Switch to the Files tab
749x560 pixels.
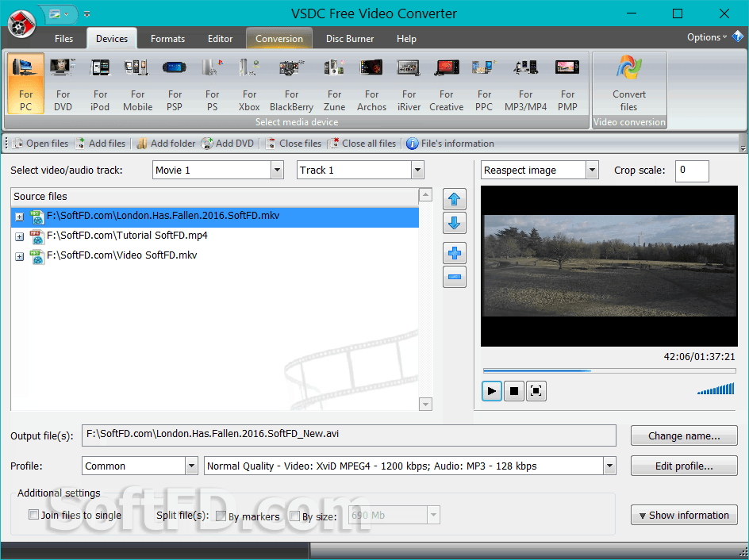pyautogui.click(x=63, y=39)
